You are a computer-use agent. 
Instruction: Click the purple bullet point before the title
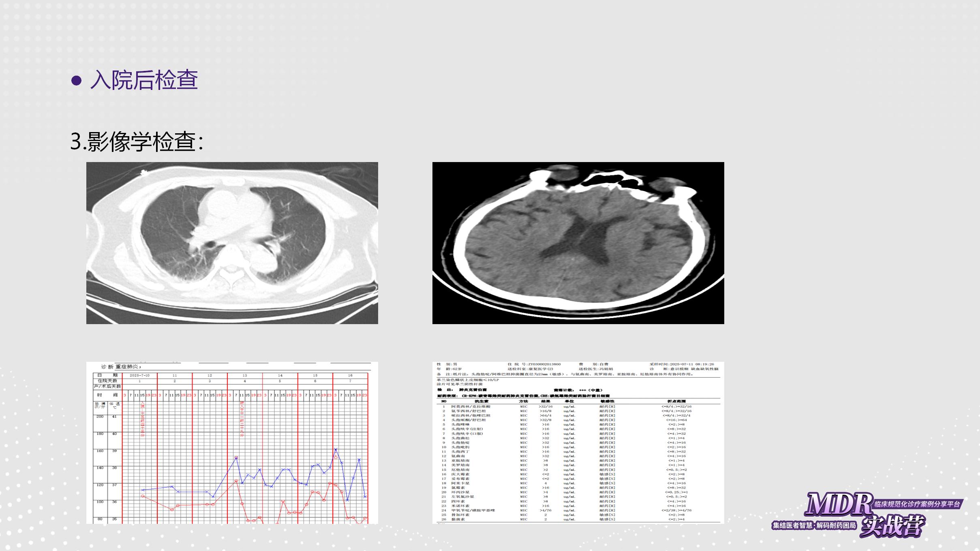[76, 80]
